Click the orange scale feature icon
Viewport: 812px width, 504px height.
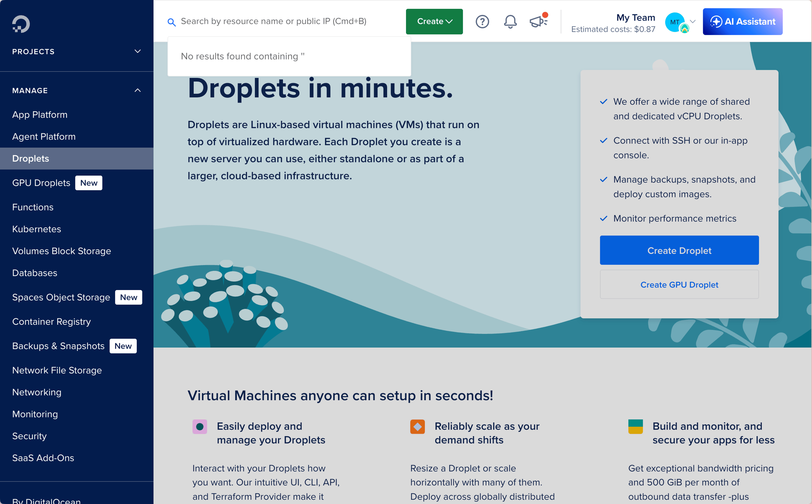point(417,426)
